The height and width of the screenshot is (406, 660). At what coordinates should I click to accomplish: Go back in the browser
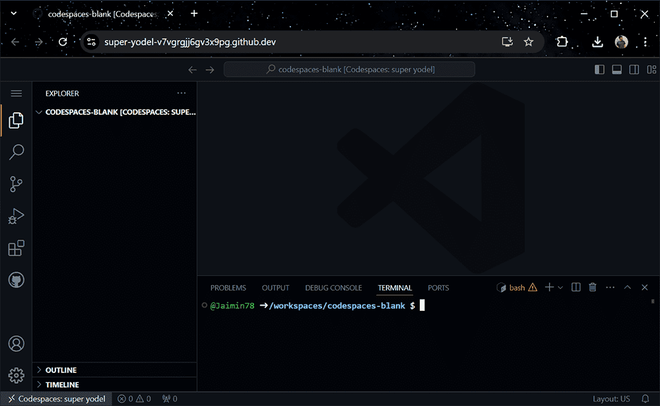15,42
